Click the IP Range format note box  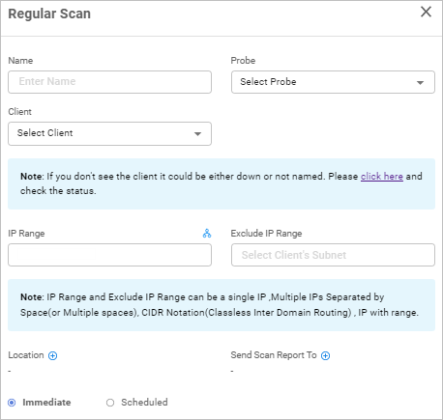[221, 305]
